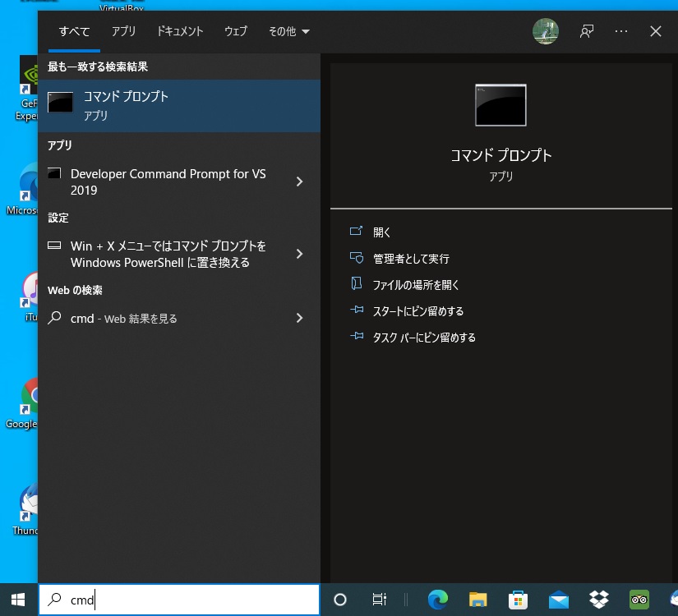678x616 pixels.
Task: Click the スタートにピン留めする pin icon
Action: click(357, 310)
